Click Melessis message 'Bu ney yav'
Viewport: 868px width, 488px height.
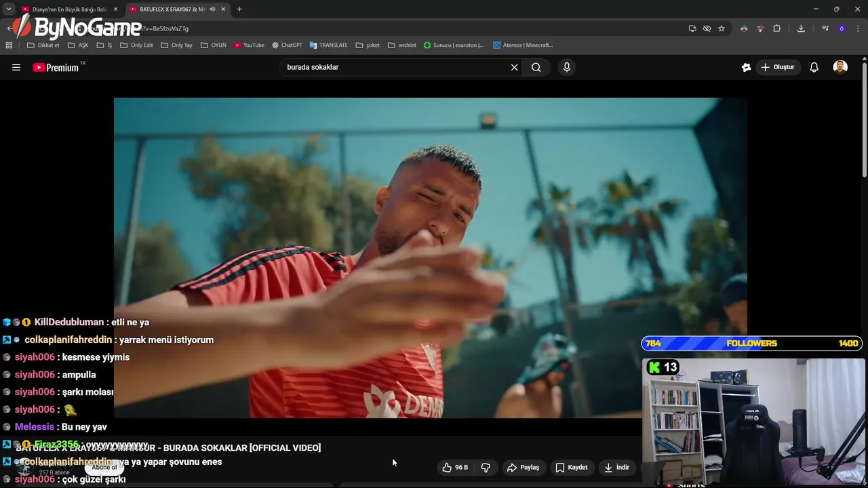point(84,427)
